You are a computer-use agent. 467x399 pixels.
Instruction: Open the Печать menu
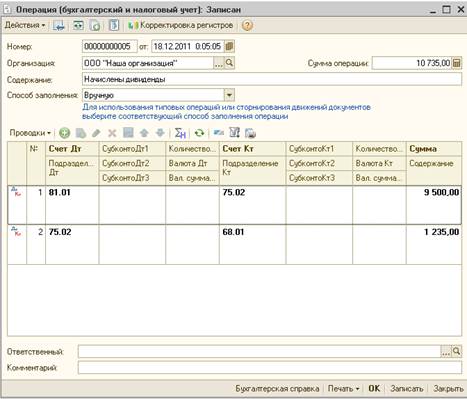click(x=343, y=389)
